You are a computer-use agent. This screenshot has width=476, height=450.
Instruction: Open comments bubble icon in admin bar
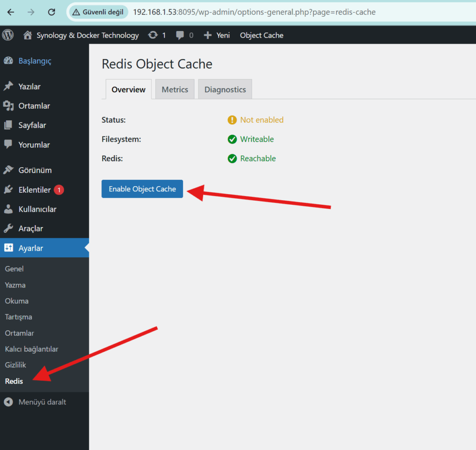pyautogui.click(x=179, y=35)
